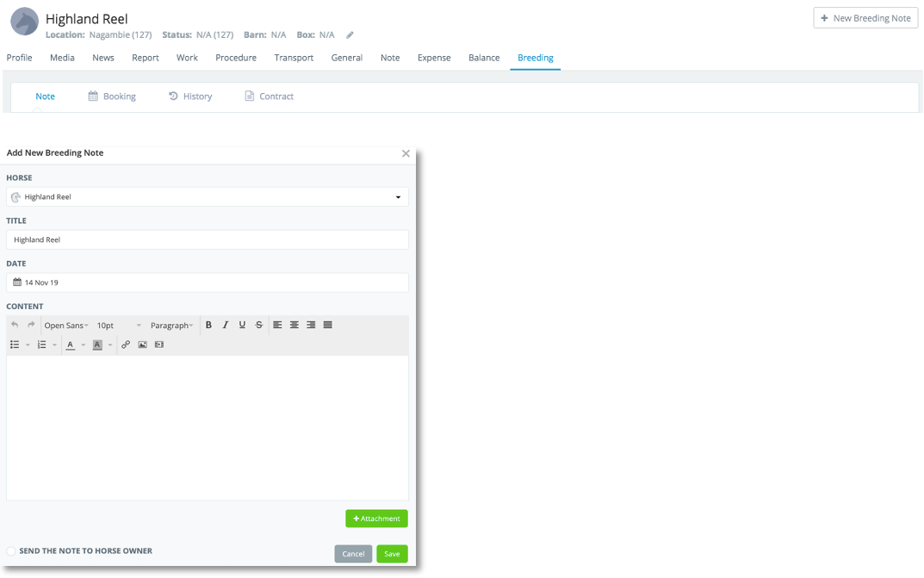Insert a link using the link icon
The image size is (924, 578).
[x=126, y=345]
